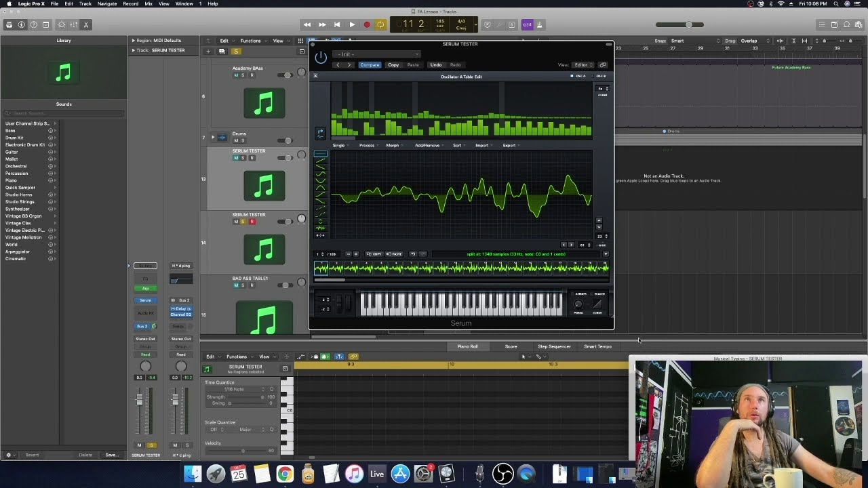Switch to the Smart Tempo tab
The image size is (868, 488).
click(x=597, y=346)
